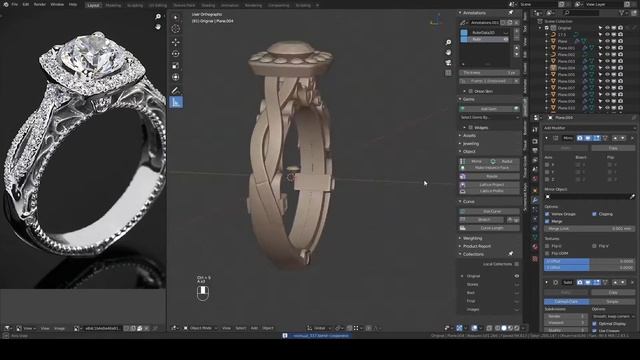The height and width of the screenshot is (360, 640).
Task: Click the Curve Length button
Action: click(x=489, y=228)
